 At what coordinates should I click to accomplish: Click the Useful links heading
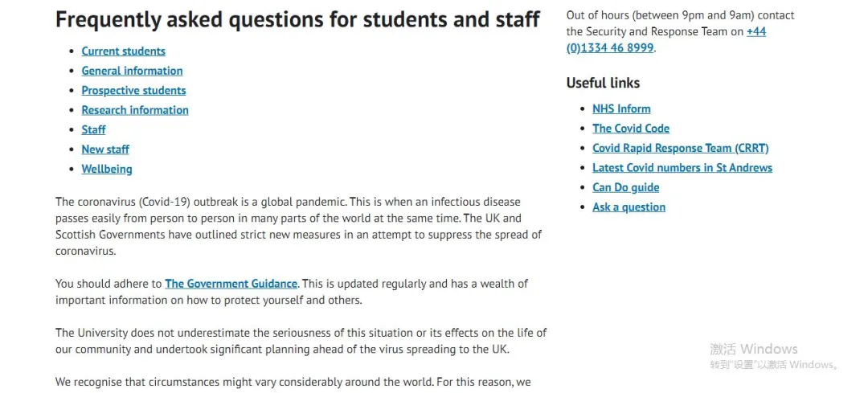click(x=603, y=83)
